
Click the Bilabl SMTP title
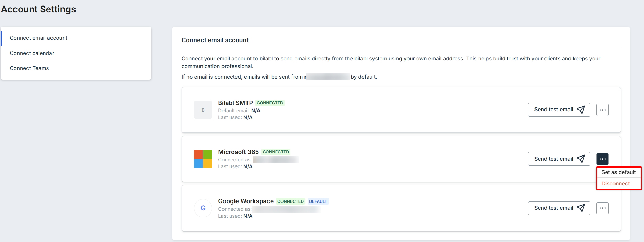coord(235,103)
